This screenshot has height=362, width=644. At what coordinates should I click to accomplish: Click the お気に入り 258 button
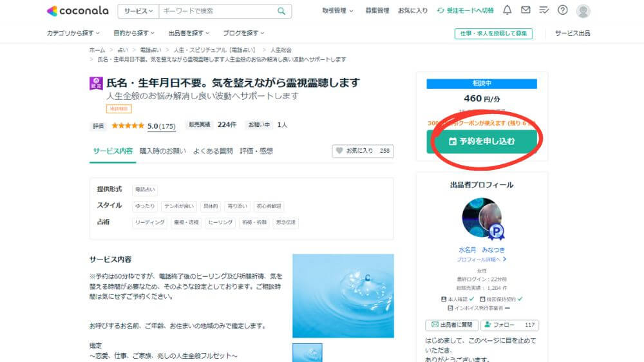pyautogui.click(x=363, y=151)
